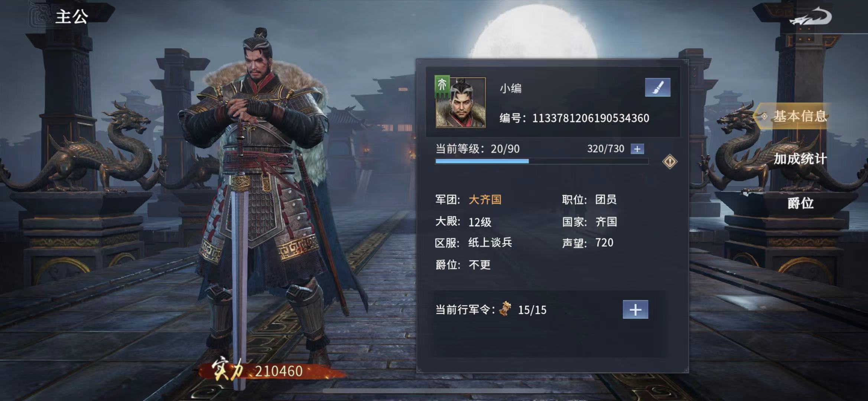Click the player ID number text
Image resolution: width=868 pixels, height=401 pixels.
tap(591, 118)
